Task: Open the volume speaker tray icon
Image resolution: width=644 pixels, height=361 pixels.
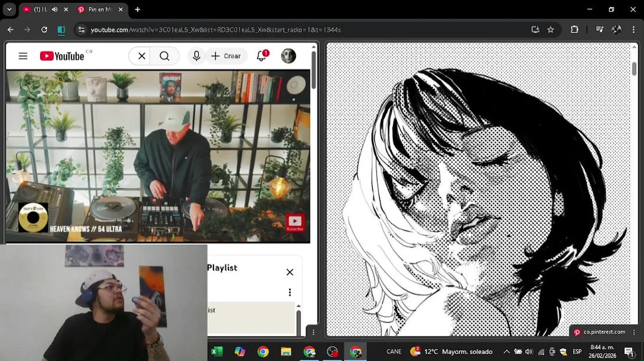Action: (x=529, y=351)
